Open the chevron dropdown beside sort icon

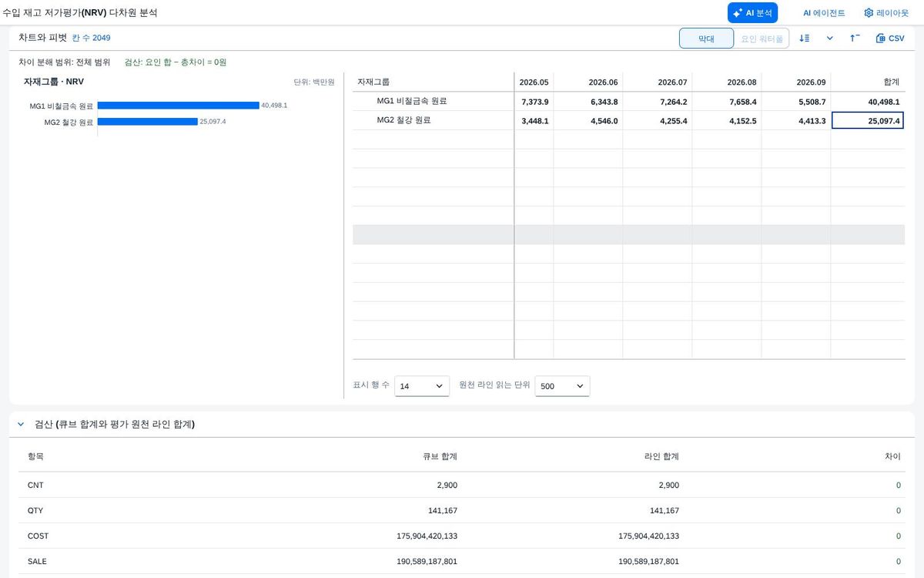829,39
